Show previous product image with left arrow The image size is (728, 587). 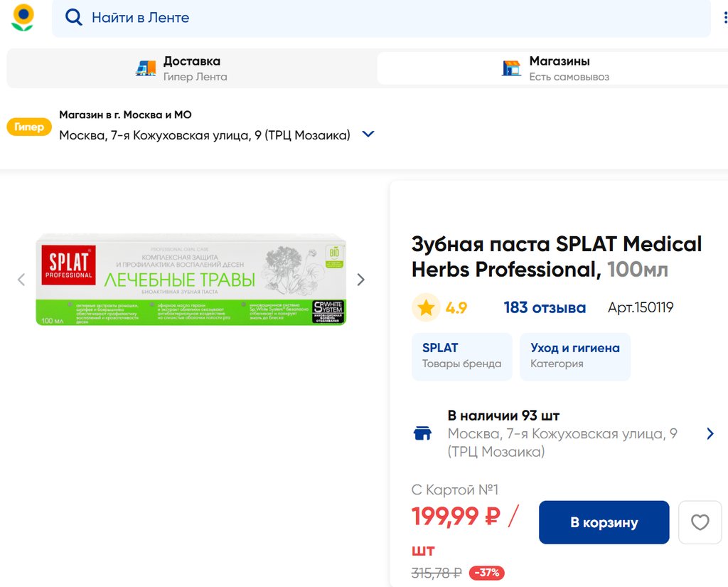[21, 280]
